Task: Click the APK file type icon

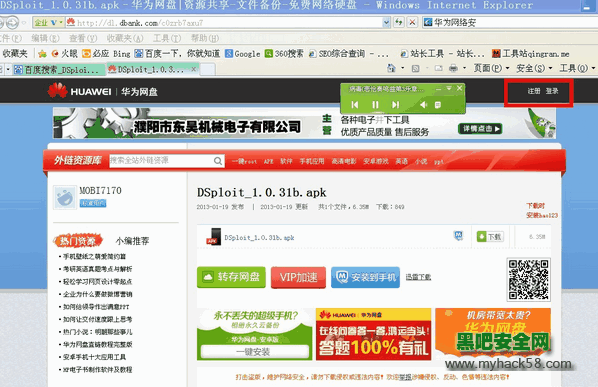Action: click(213, 237)
